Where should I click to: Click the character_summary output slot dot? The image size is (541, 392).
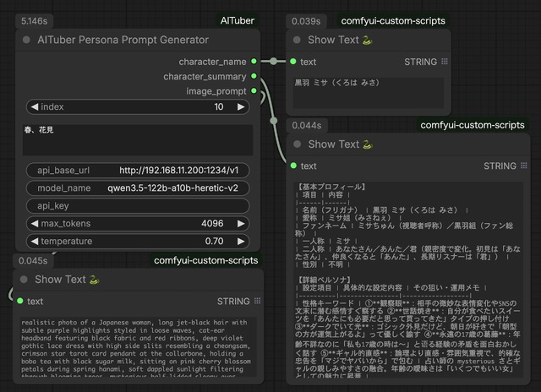[254, 76]
